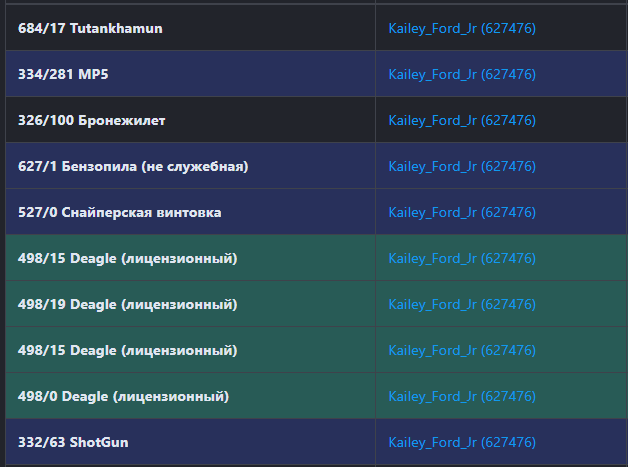Click the 498/19 Deagle (лицензионный) entry

pos(127,305)
